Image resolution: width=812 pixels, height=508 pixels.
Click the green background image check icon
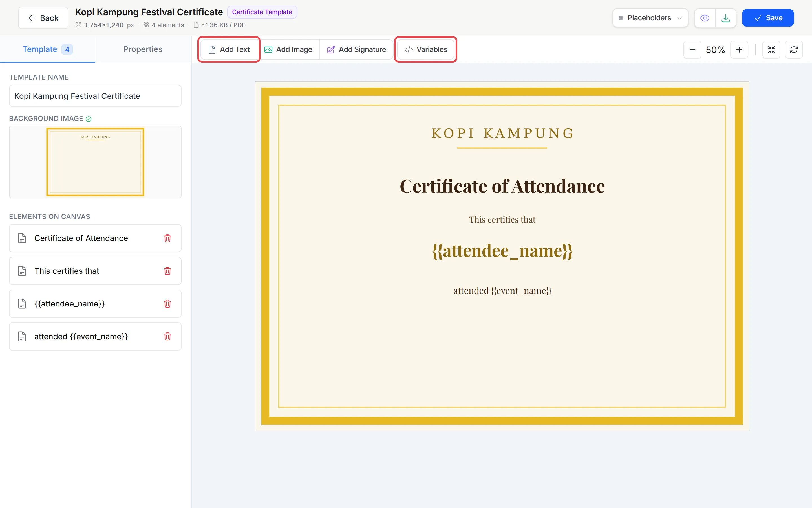tap(89, 119)
